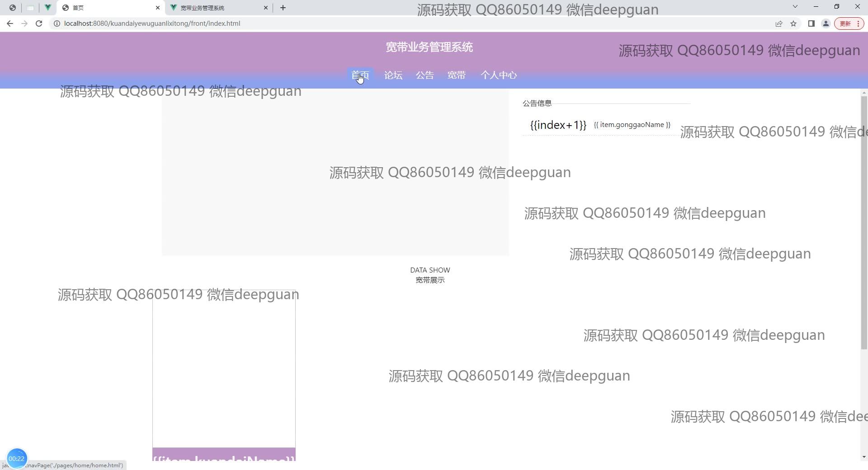The width and height of the screenshot is (868, 470).
Task: Open the tab search dropdown chevron
Action: pyautogui.click(x=795, y=7)
